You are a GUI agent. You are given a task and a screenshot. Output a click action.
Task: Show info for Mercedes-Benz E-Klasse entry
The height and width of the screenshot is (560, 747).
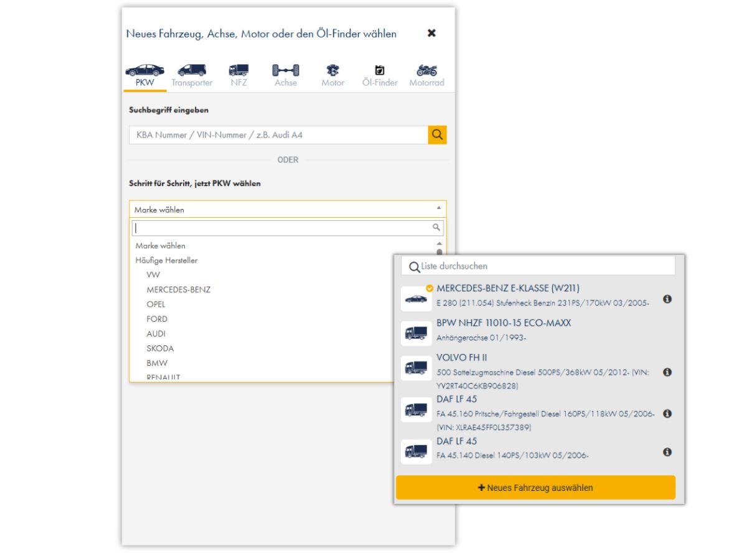click(667, 299)
